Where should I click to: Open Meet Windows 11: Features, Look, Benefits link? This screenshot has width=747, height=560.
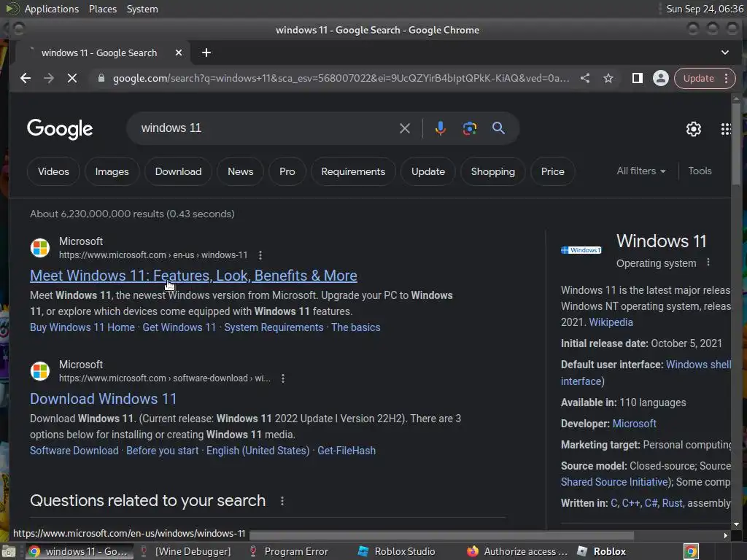point(193,276)
